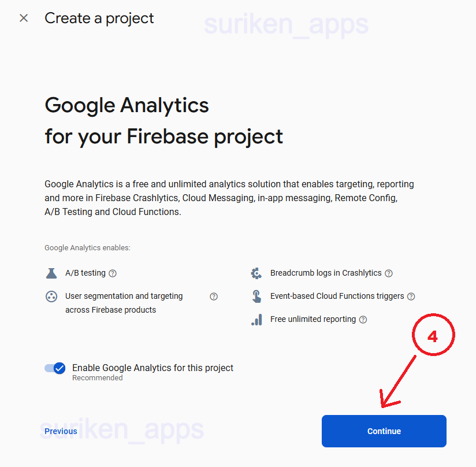Click the user segmentation icon

click(51, 296)
